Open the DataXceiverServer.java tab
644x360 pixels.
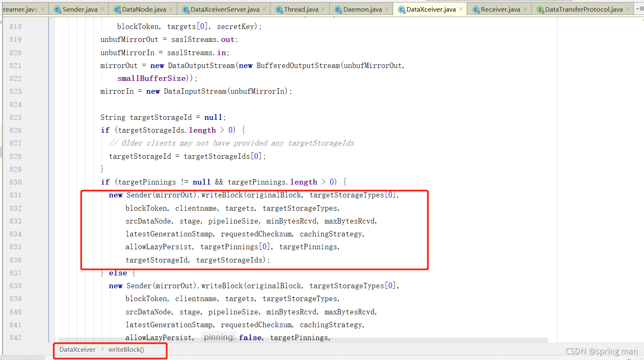225,9
